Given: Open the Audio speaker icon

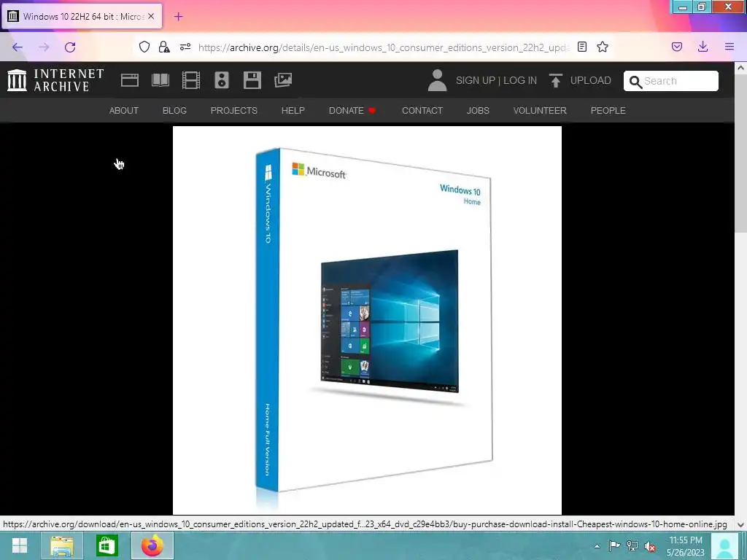Looking at the screenshot, I should tap(222, 80).
